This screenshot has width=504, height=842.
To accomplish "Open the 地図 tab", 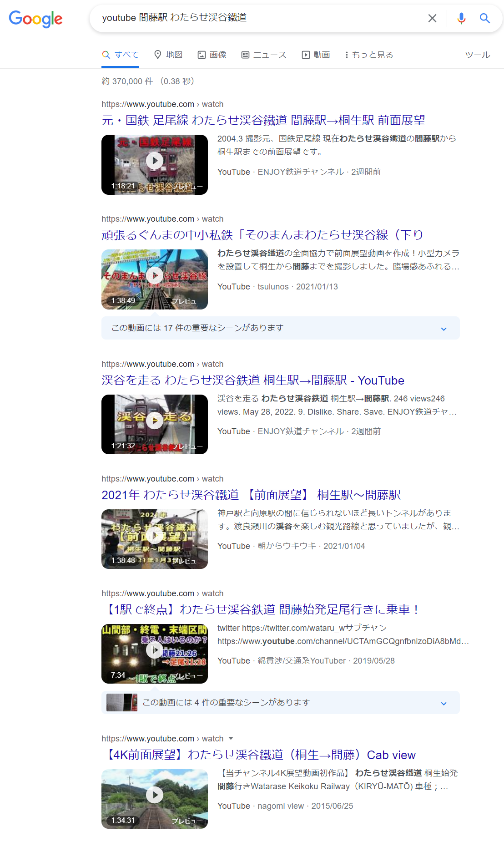I will (168, 55).
